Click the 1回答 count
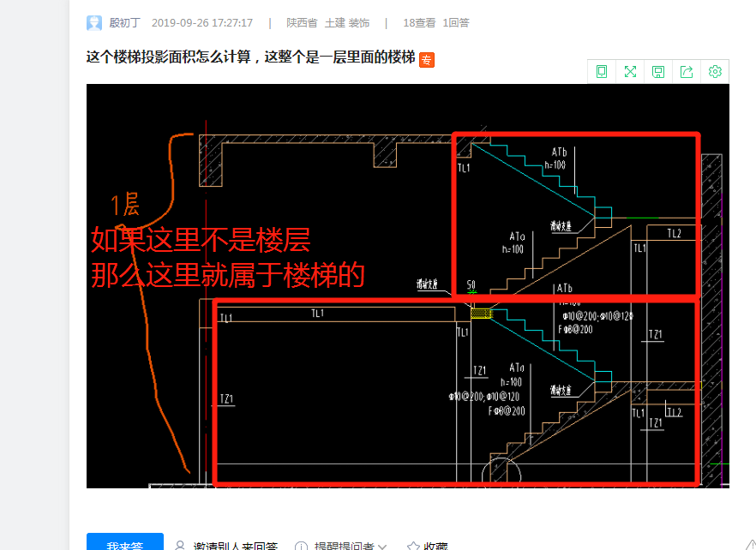 (x=456, y=22)
